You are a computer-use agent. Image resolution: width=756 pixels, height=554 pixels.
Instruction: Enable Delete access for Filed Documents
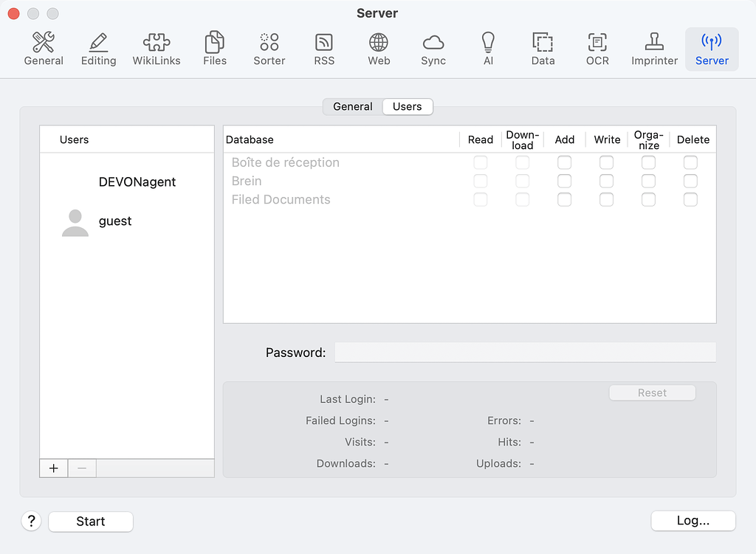tap(690, 199)
